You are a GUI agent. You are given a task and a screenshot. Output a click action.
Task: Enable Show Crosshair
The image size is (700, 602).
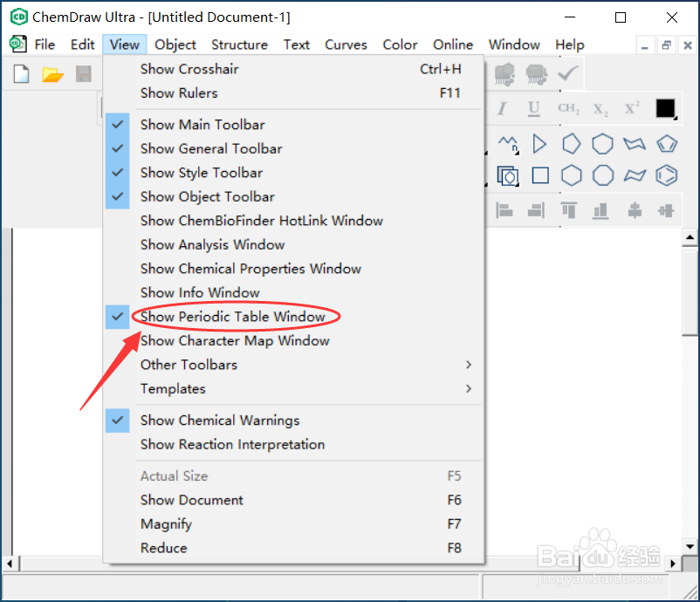tap(294, 69)
